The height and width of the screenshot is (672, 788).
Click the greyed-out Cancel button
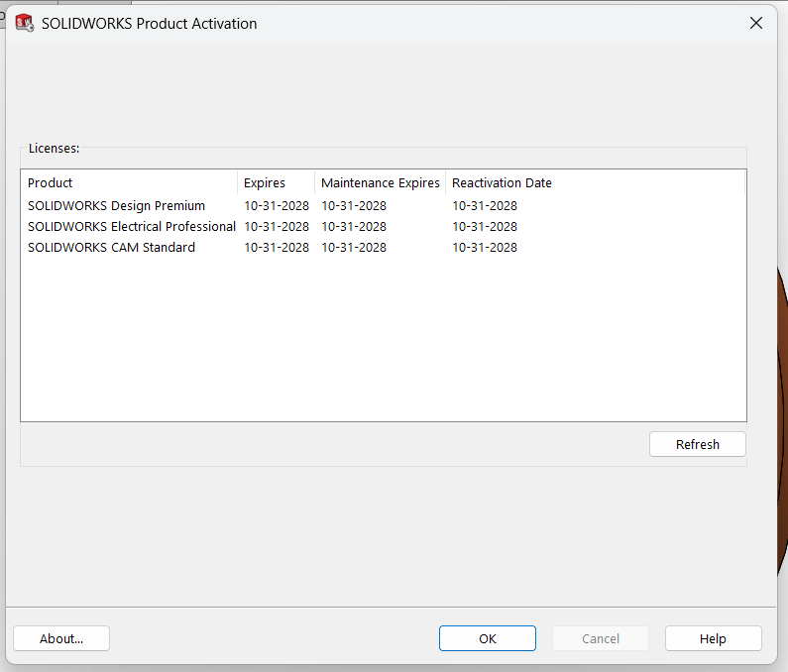click(601, 638)
